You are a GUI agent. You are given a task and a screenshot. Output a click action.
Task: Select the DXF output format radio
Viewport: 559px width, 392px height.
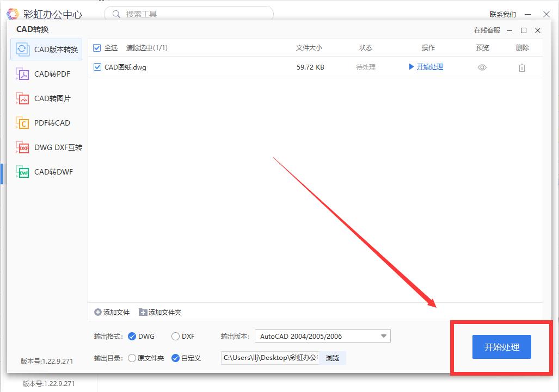175,336
